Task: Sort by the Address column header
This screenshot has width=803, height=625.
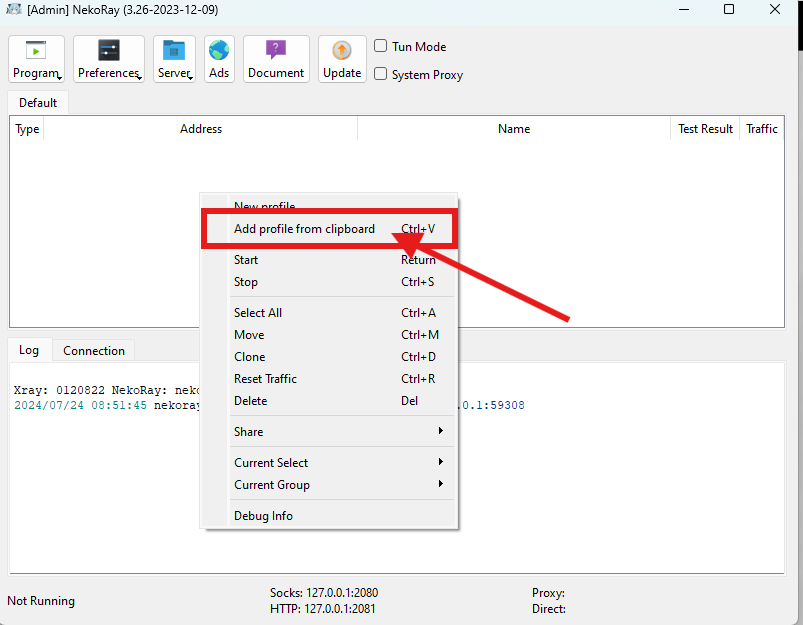Action: (201, 129)
